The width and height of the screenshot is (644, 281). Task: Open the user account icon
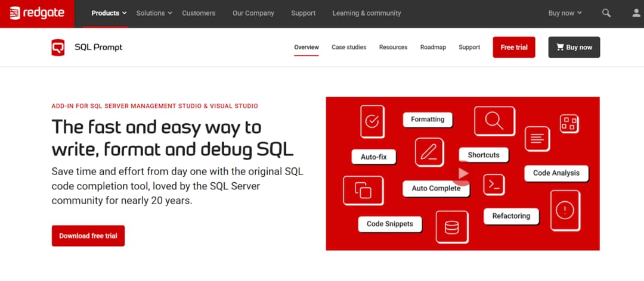click(x=636, y=13)
